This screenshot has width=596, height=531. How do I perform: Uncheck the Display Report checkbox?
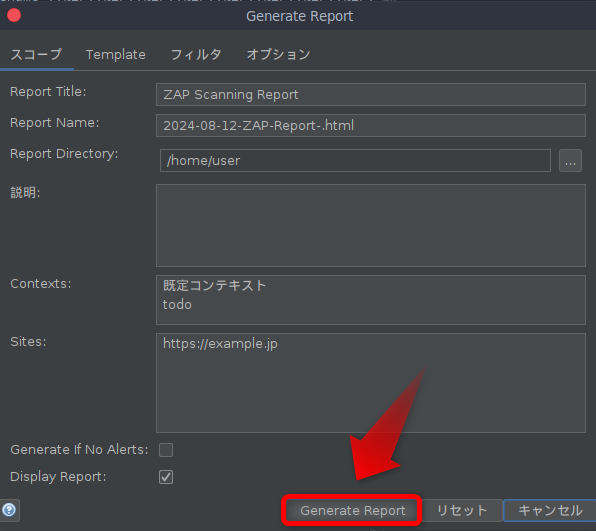166,477
